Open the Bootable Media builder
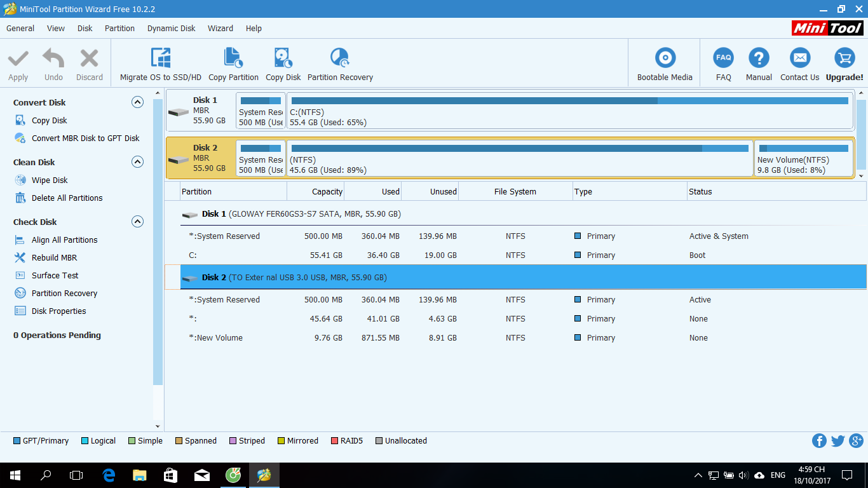The image size is (868, 488). coord(665,58)
